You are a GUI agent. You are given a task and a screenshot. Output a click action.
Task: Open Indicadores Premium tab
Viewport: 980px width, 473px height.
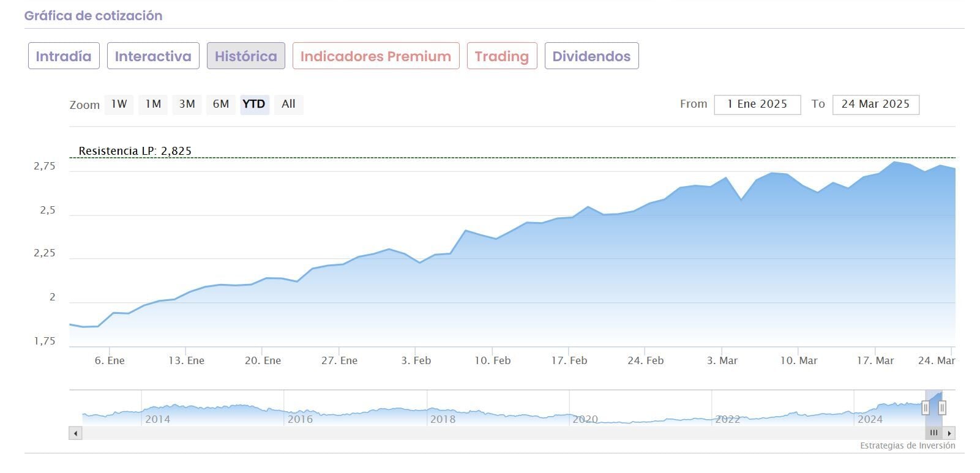[376, 56]
